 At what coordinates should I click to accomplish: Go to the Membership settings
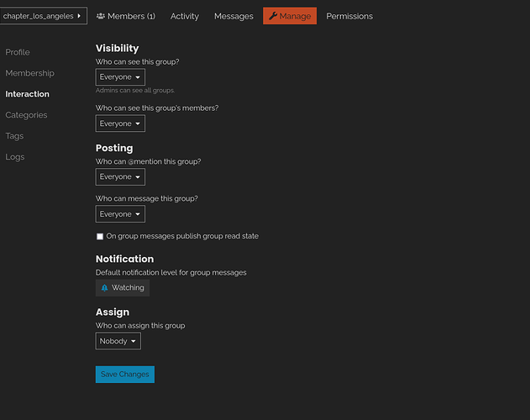(29, 73)
